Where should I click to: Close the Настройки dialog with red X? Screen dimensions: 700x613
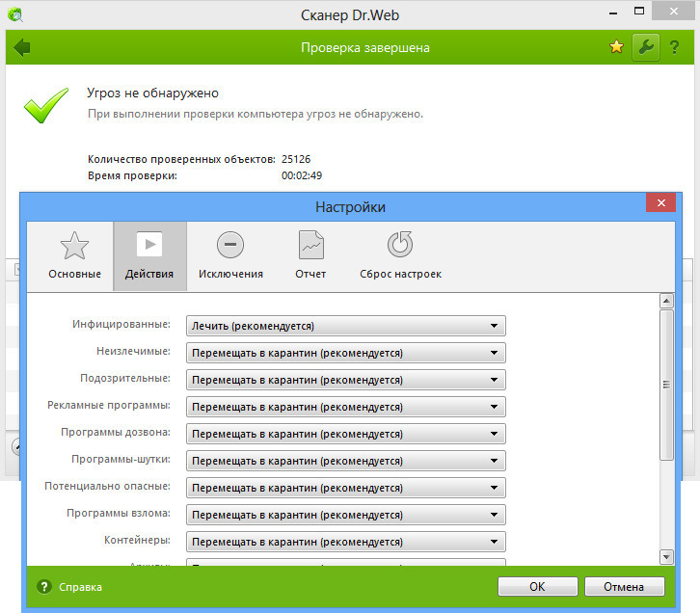[660, 204]
